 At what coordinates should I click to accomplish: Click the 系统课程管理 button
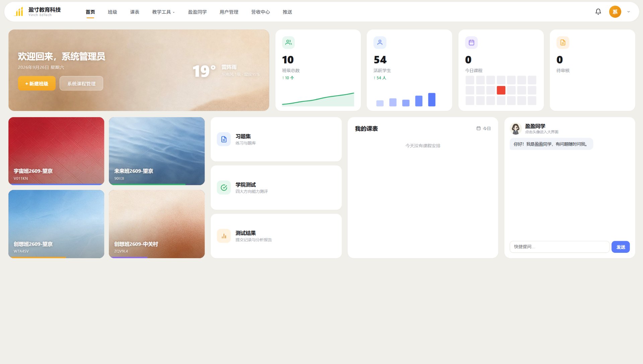(x=81, y=83)
